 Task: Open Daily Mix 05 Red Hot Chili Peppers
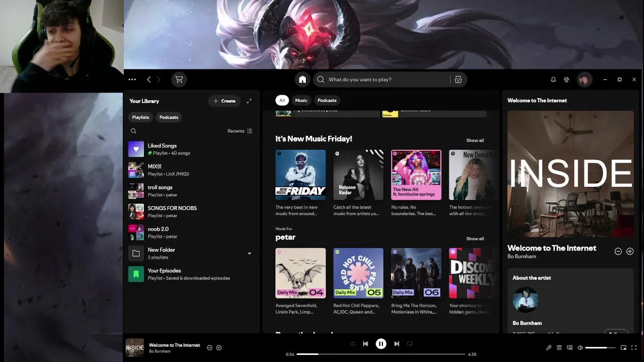(x=358, y=282)
